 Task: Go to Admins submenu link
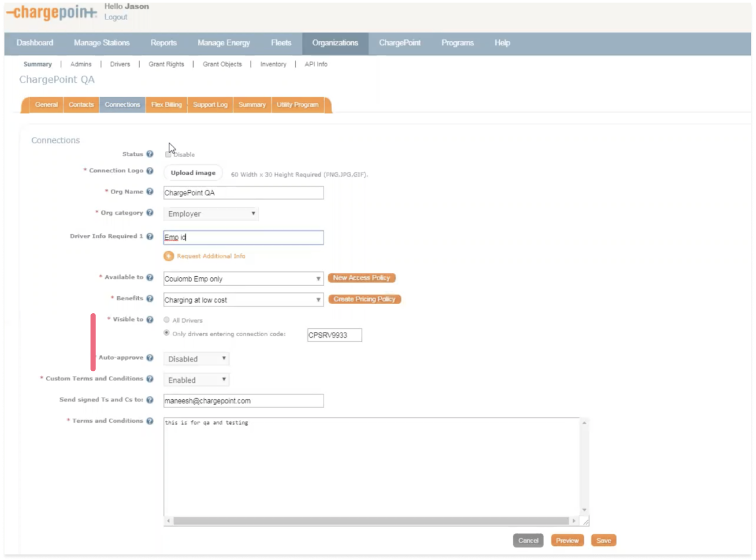click(81, 64)
